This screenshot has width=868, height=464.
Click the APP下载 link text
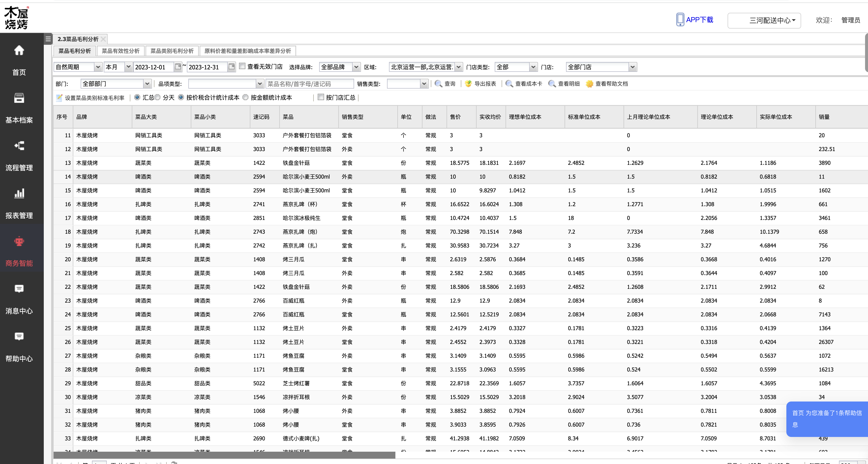[x=700, y=20]
